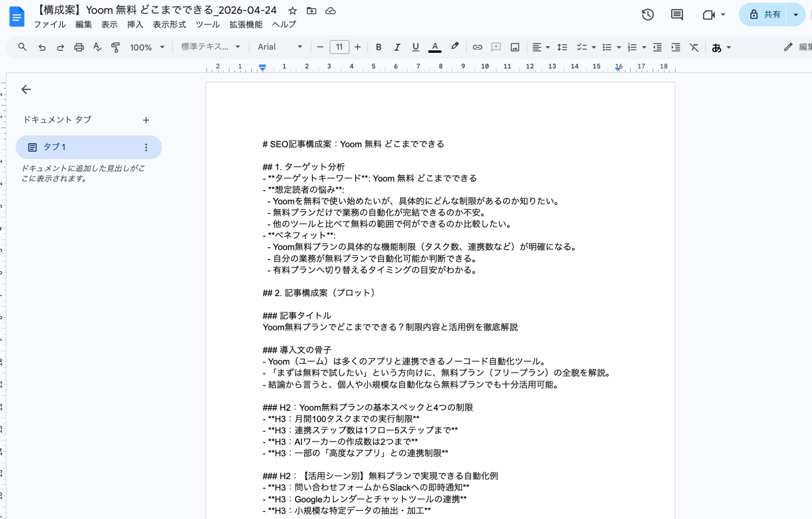Open the 挿入 menu
The height and width of the screenshot is (519, 812).
pos(135,25)
